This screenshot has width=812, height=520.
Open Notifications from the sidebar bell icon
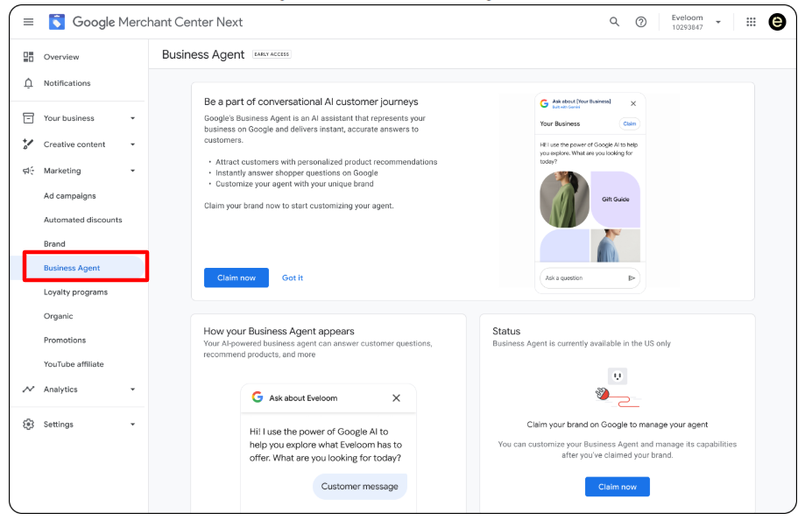pos(29,82)
